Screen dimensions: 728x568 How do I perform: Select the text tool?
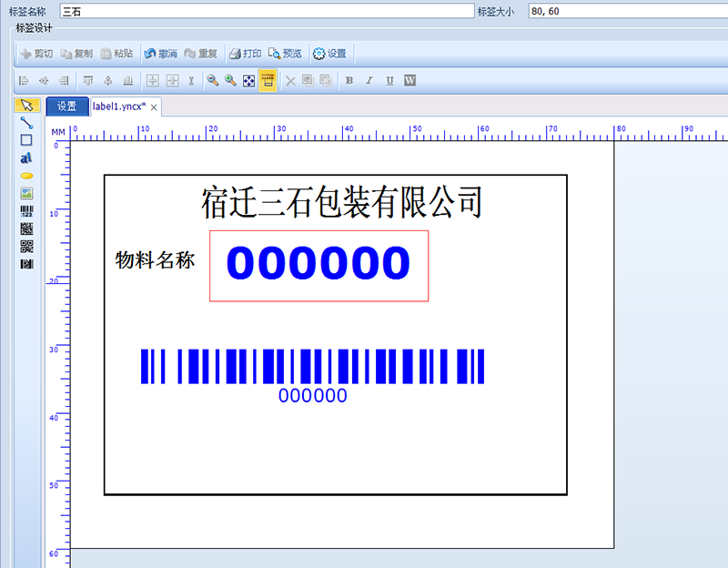pyautogui.click(x=27, y=157)
